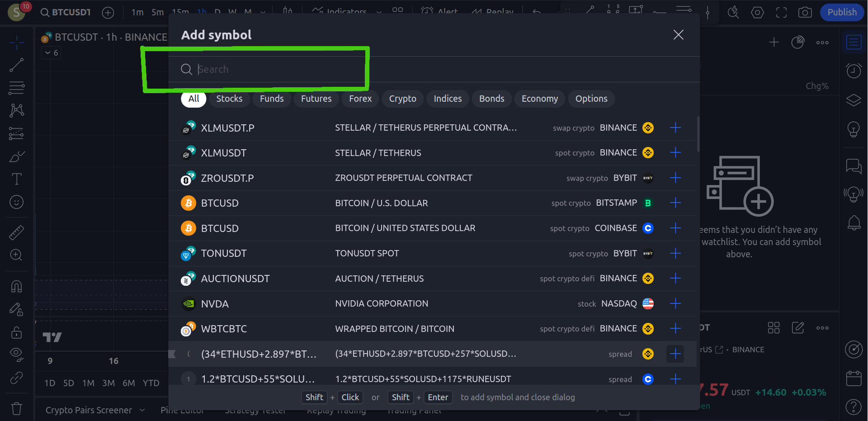Expand the Crypto Pairs Screener dropdown
The height and width of the screenshot is (421, 868).
[x=142, y=410]
